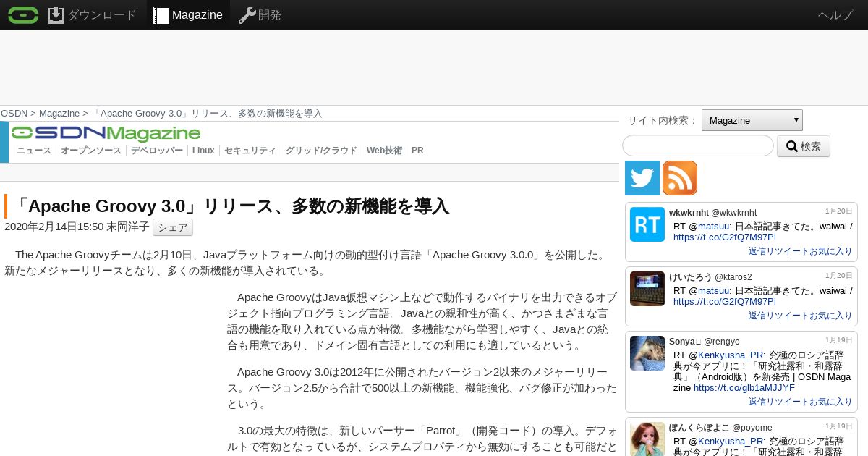Go to the デベロッパー category tab
The height and width of the screenshot is (456, 868).
(157, 151)
